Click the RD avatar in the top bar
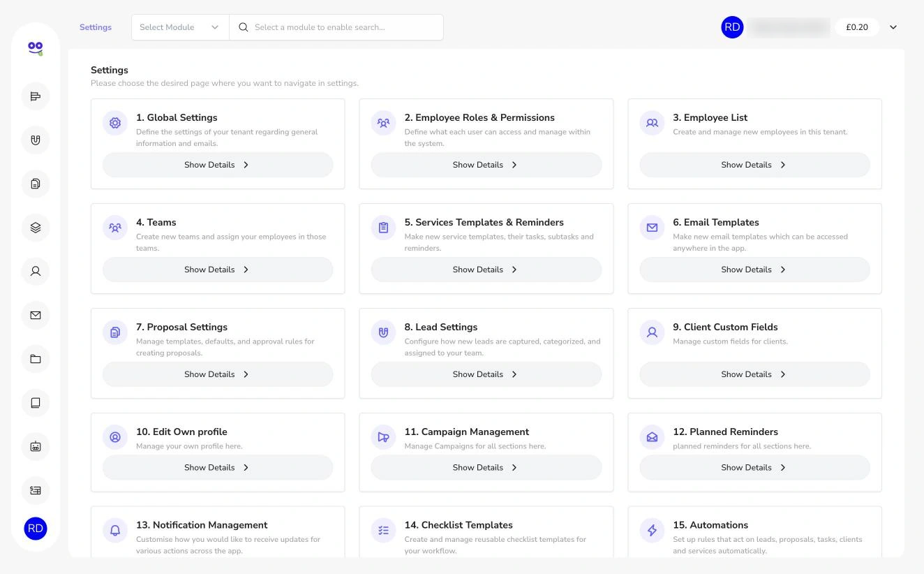This screenshot has height=574, width=924. coord(732,27)
